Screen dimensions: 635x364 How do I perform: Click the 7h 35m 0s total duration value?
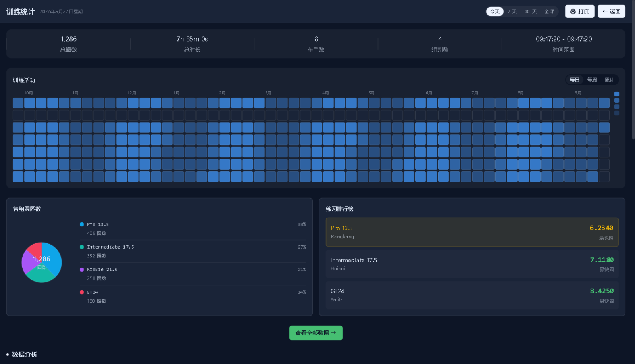tap(192, 39)
